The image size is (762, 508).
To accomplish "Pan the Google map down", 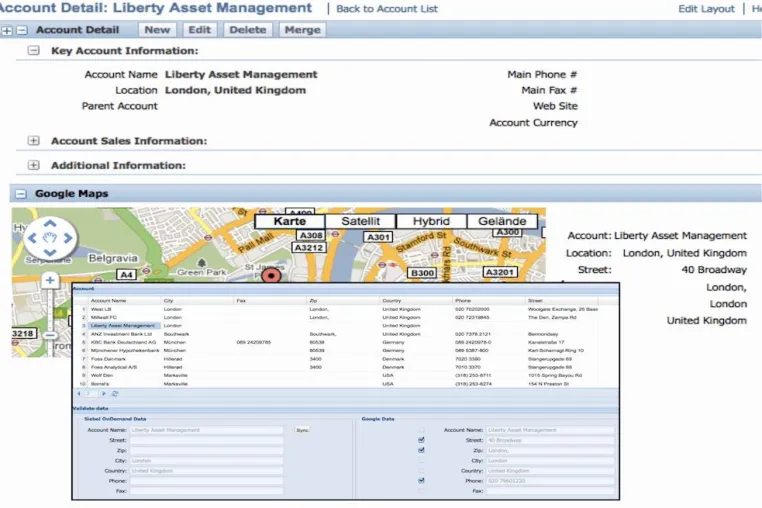I will (50, 252).
